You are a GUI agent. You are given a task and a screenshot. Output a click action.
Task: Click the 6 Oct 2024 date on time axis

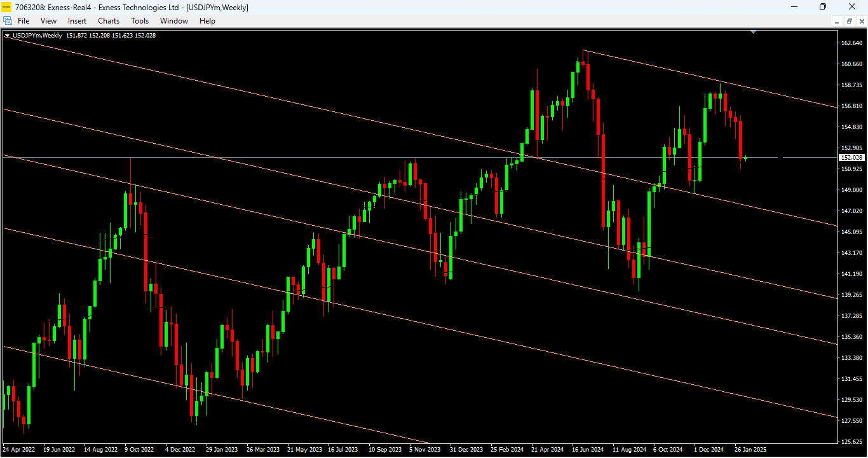tap(668, 450)
